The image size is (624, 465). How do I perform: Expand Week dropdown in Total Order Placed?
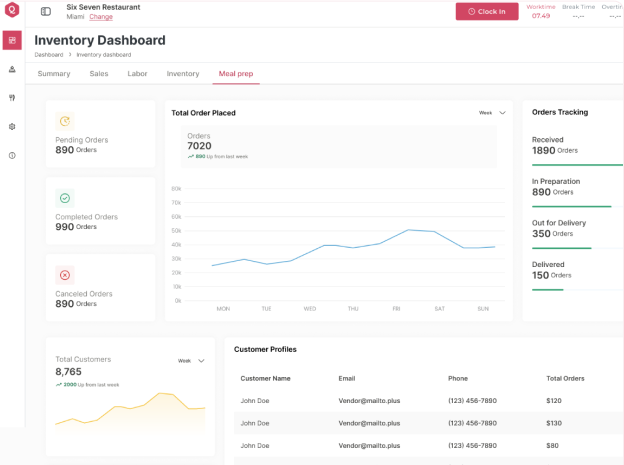point(492,113)
